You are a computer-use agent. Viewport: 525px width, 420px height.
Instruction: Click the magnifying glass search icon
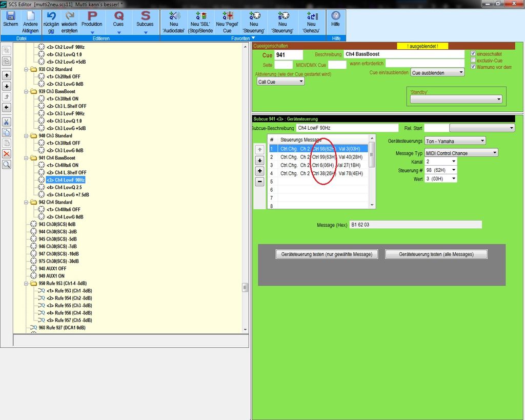pyautogui.click(x=7, y=165)
